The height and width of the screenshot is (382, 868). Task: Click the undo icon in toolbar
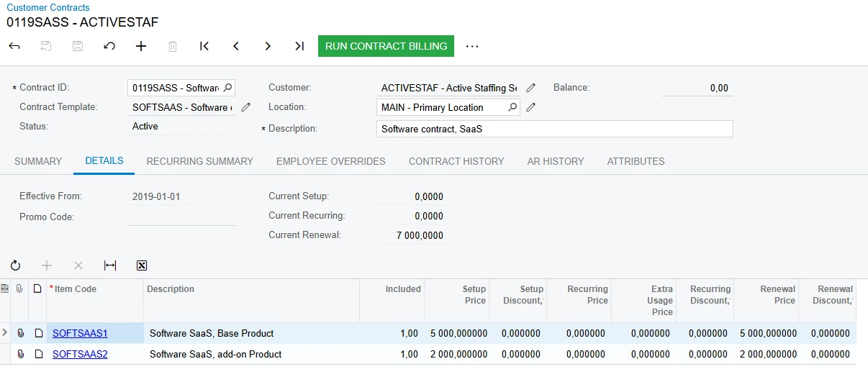(x=109, y=46)
